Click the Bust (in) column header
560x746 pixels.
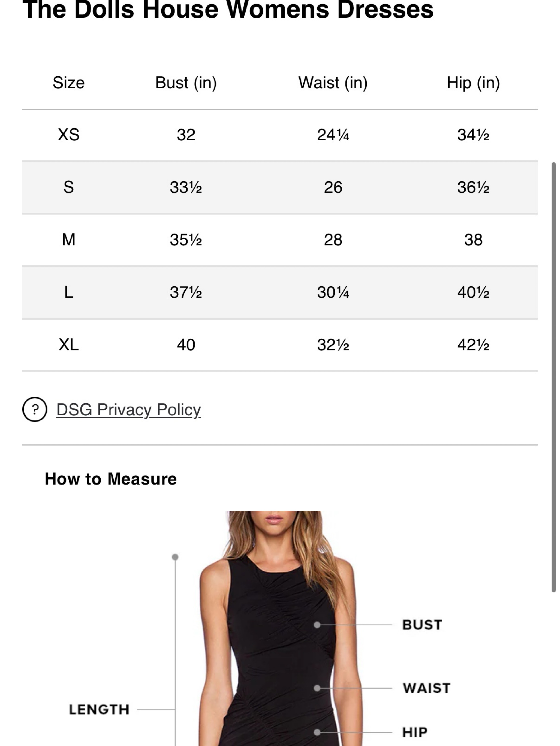[186, 83]
